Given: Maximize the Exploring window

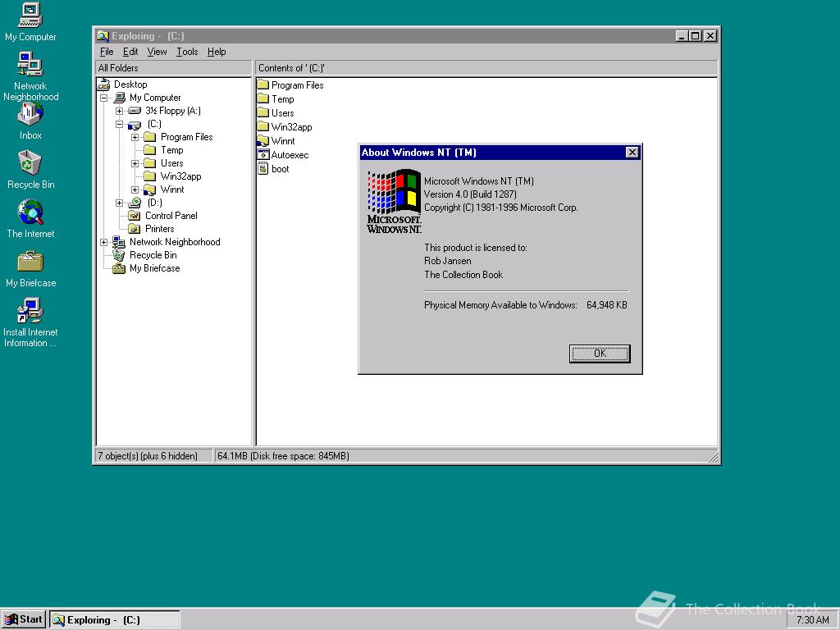Looking at the screenshot, I should tap(696, 36).
